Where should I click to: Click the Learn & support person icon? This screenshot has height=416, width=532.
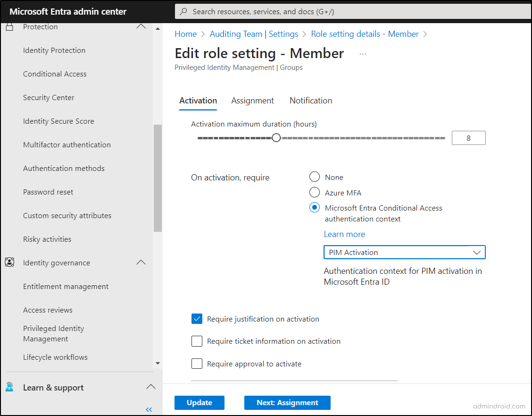coord(9,387)
